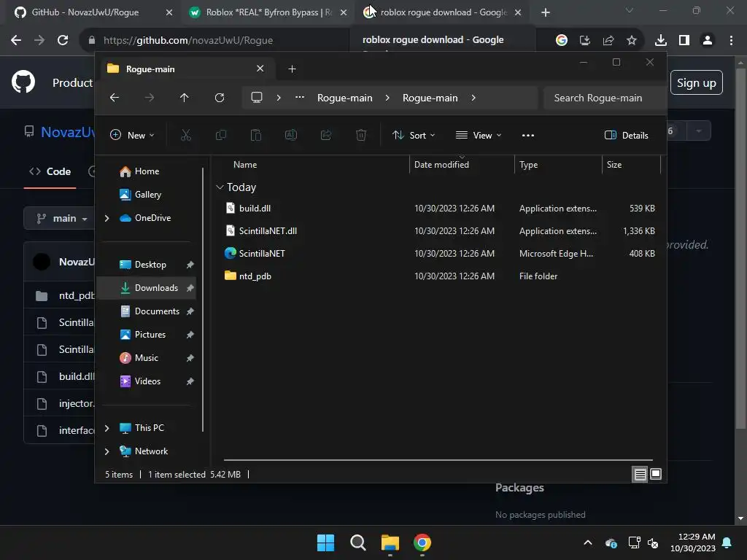Select the build.dll file
Image resolution: width=747 pixels, height=560 pixels.
tap(255, 208)
